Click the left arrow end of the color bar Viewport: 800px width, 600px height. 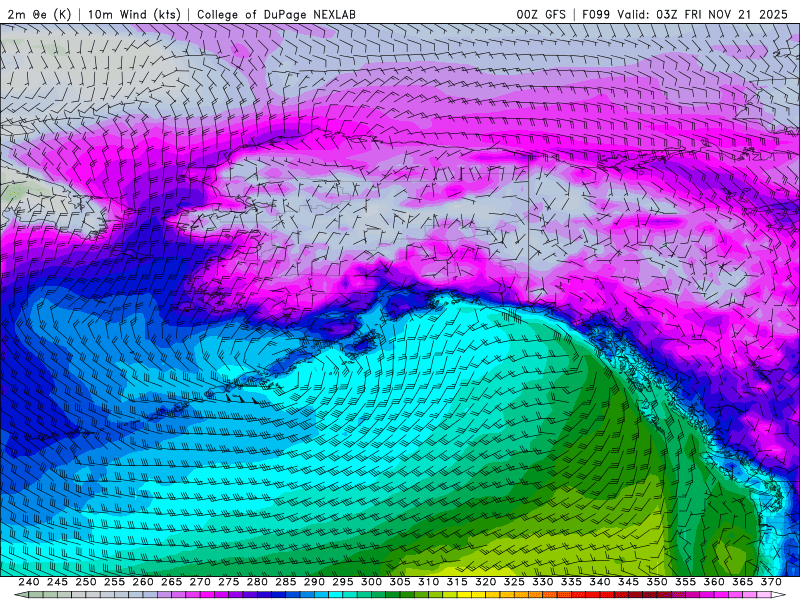(20, 595)
